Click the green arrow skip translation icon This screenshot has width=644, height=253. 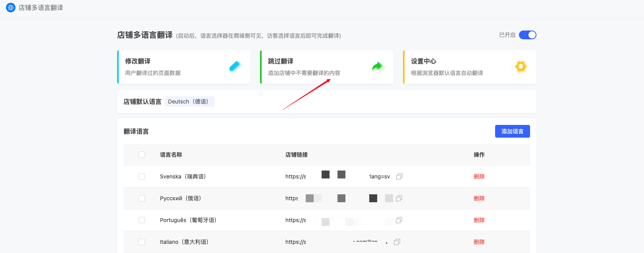(x=378, y=67)
